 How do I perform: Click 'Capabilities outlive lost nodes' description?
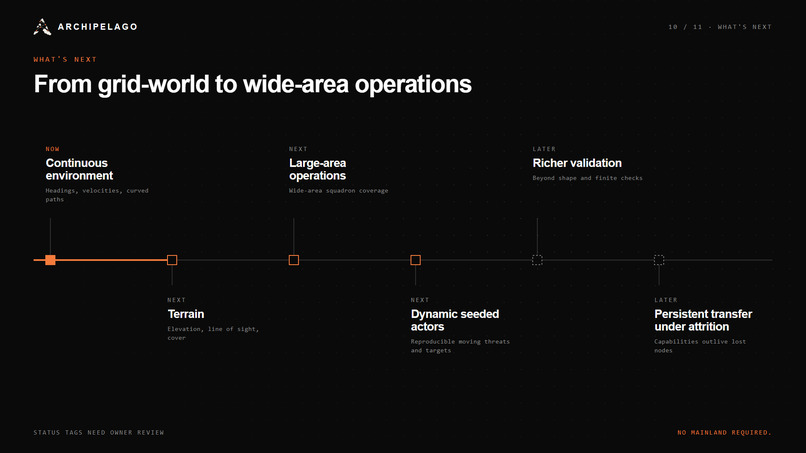click(700, 346)
